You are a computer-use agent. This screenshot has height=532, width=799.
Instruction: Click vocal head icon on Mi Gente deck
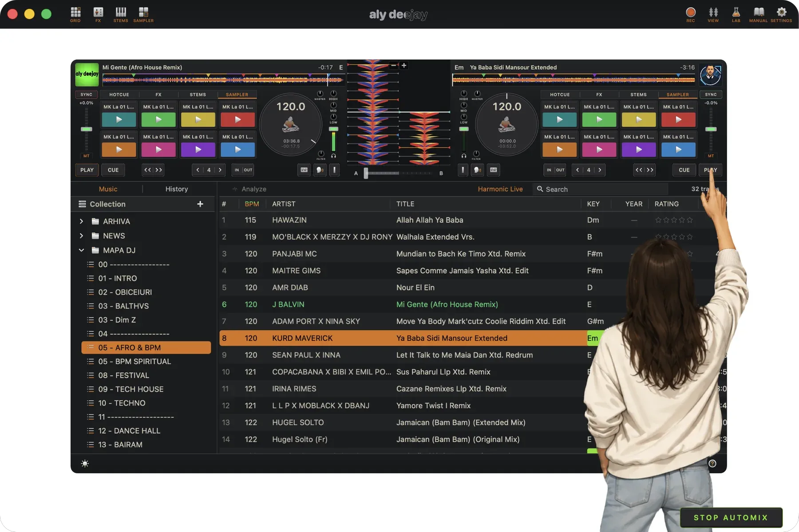(x=320, y=170)
